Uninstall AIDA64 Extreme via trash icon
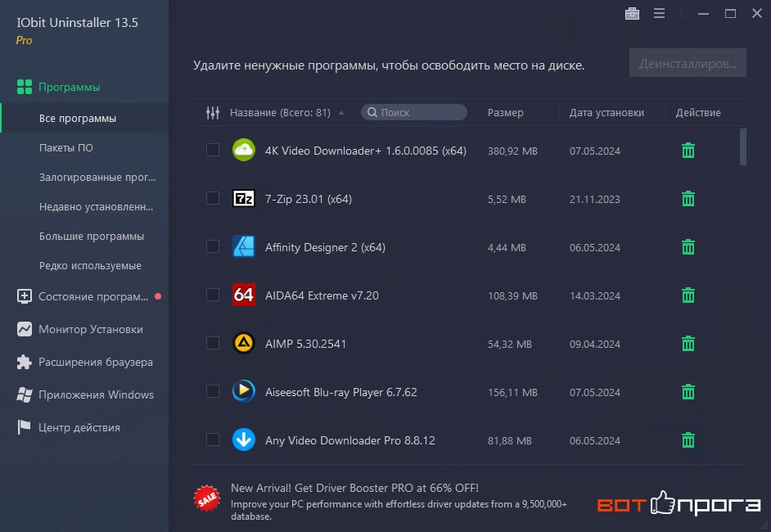This screenshot has width=771, height=532. [688, 295]
